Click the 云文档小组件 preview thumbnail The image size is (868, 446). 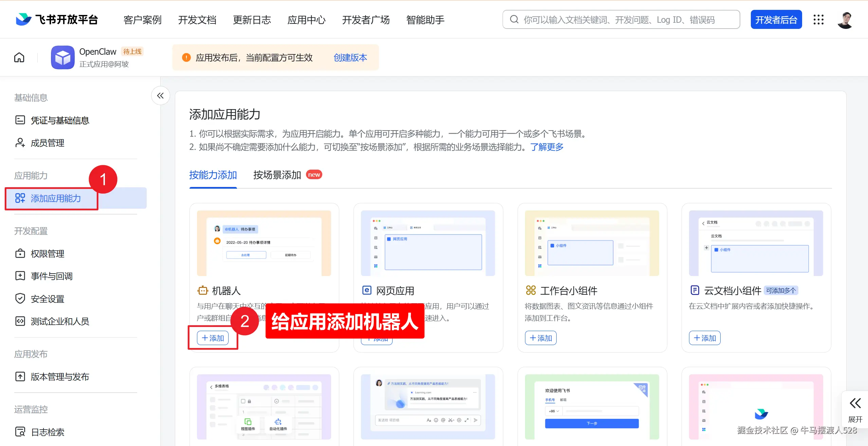pos(756,243)
